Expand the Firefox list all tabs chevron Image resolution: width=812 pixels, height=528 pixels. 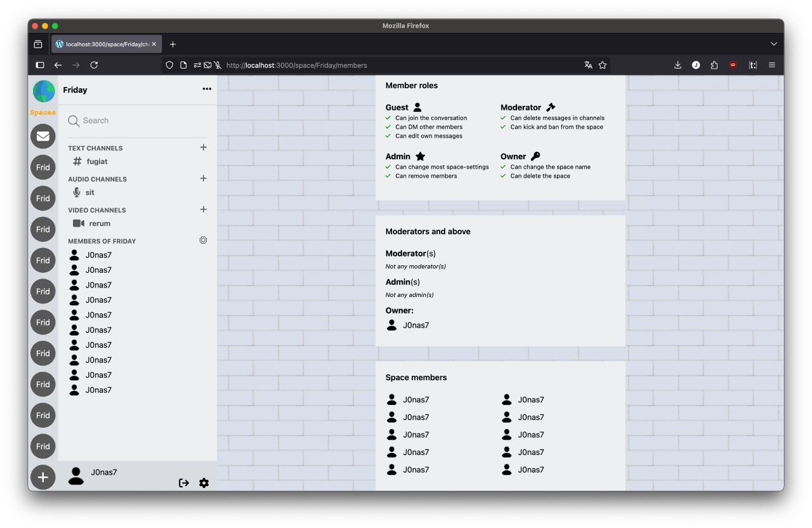773,44
